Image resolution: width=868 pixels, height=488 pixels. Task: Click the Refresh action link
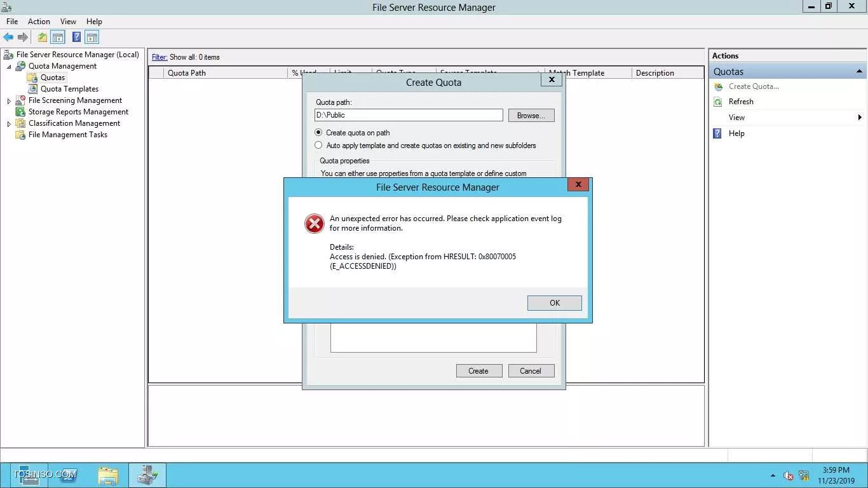[x=741, y=102]
